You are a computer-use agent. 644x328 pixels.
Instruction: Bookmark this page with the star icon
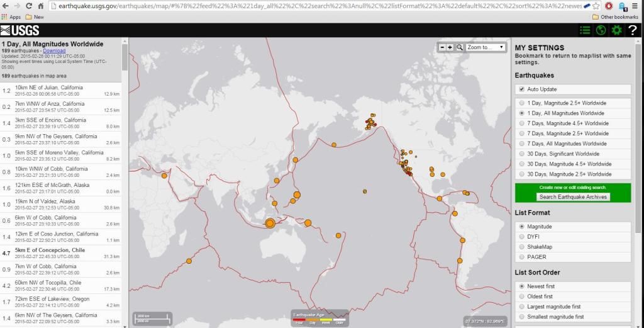tap(596, 6)
